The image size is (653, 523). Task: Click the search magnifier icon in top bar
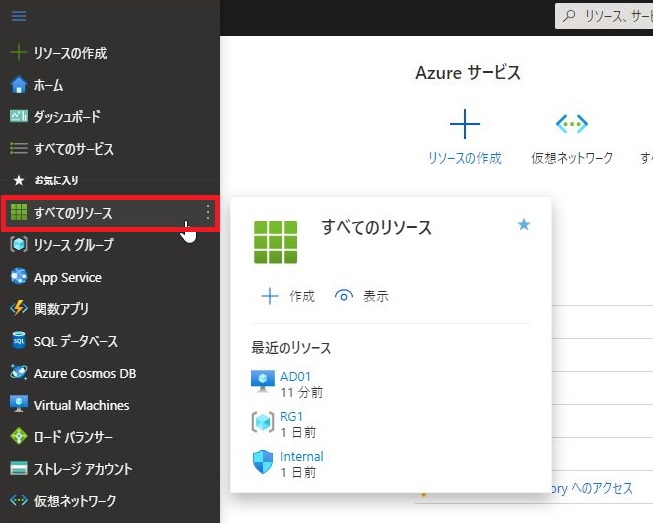[x=569, y=16]
